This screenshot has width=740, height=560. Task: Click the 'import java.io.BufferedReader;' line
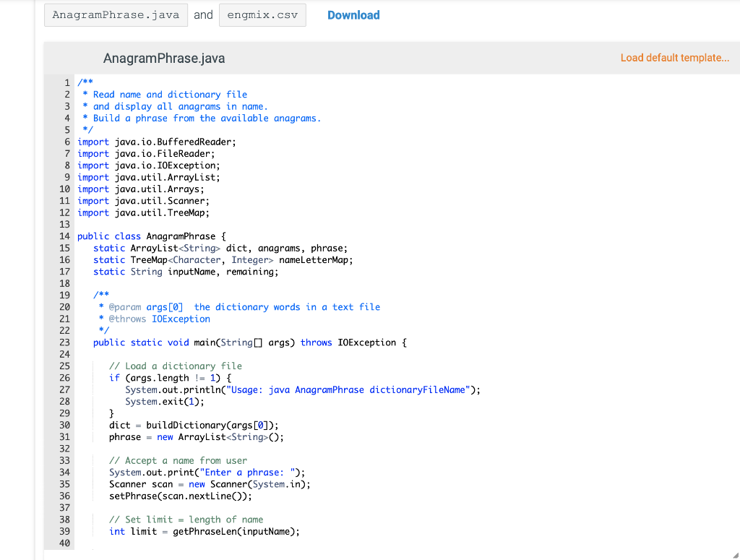coord(157,142)
